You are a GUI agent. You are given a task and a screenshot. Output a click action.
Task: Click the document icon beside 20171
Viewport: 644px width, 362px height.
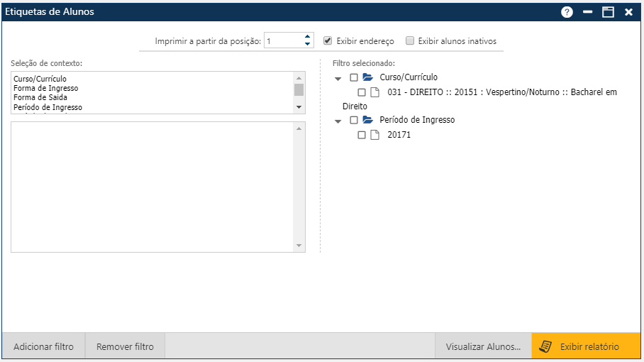(375, 135)
